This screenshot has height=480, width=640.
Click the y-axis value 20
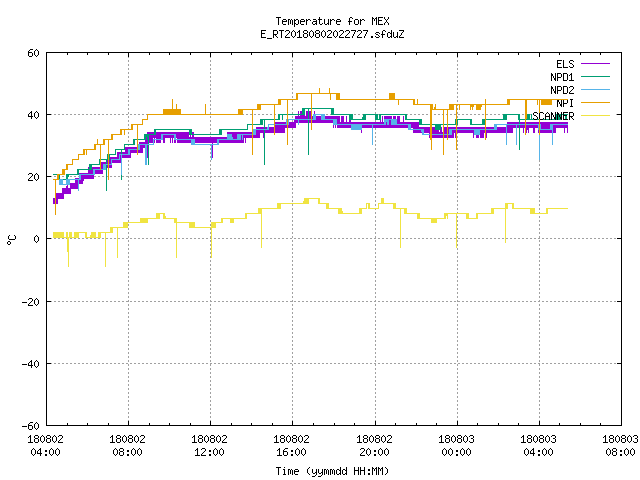33,177
